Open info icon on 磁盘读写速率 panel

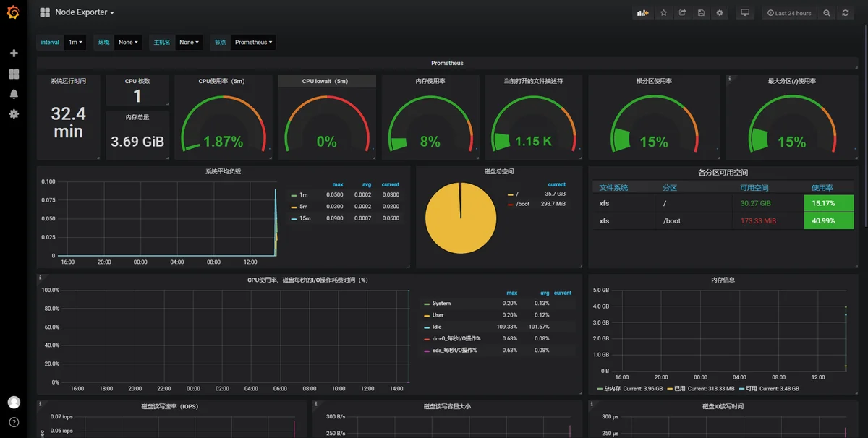(41, 404)
